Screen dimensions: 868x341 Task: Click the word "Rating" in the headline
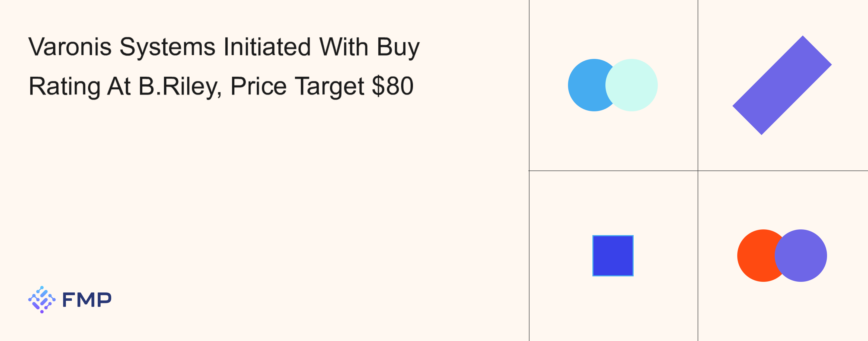(64, 87)
